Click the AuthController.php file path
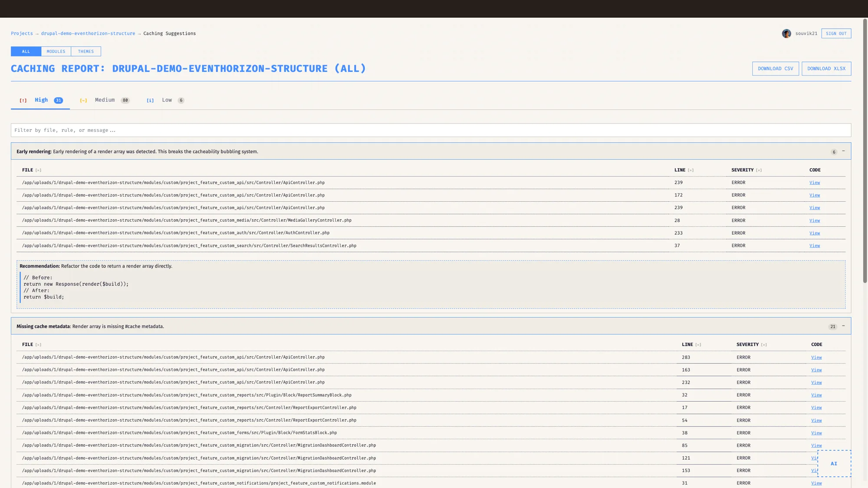 pyautogui.click(x=176, y=233)
